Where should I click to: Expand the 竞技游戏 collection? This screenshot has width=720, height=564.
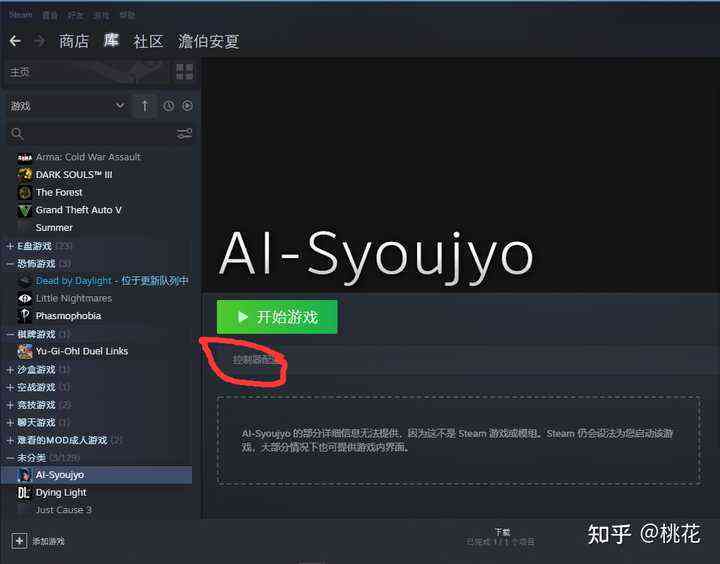pos(10,405)
